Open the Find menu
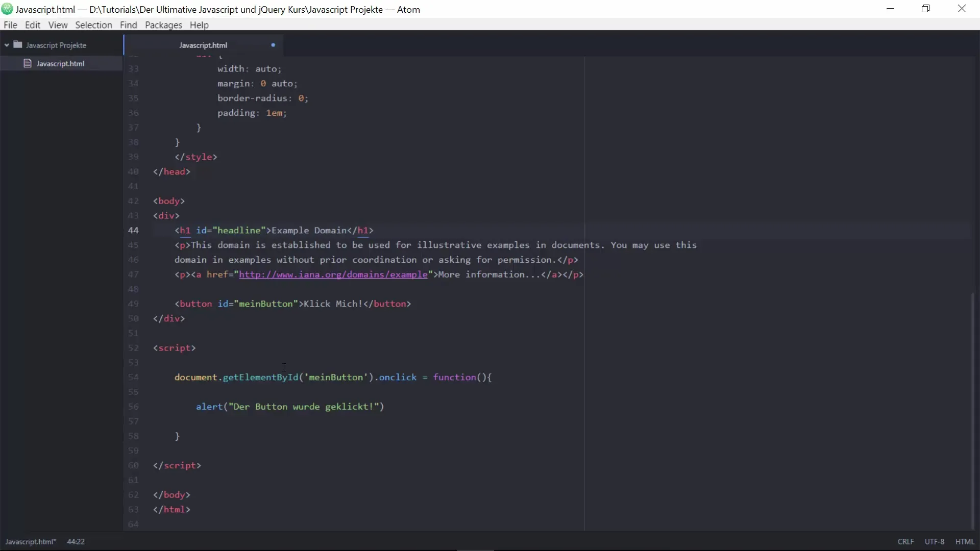Screen dimensions: 980x551 [129, 25]
